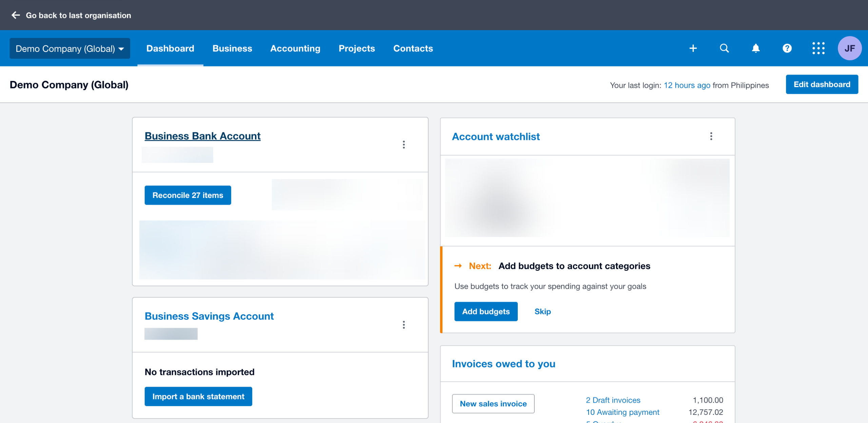Viewport: 868px width, 423px height.
Task: Open the apps grid icon
Action: [818, 48]
